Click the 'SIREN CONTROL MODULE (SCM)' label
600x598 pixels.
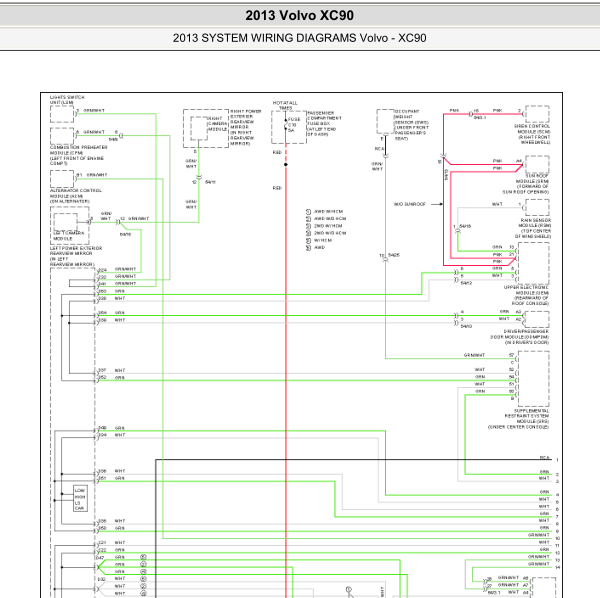tap(532, 134)
